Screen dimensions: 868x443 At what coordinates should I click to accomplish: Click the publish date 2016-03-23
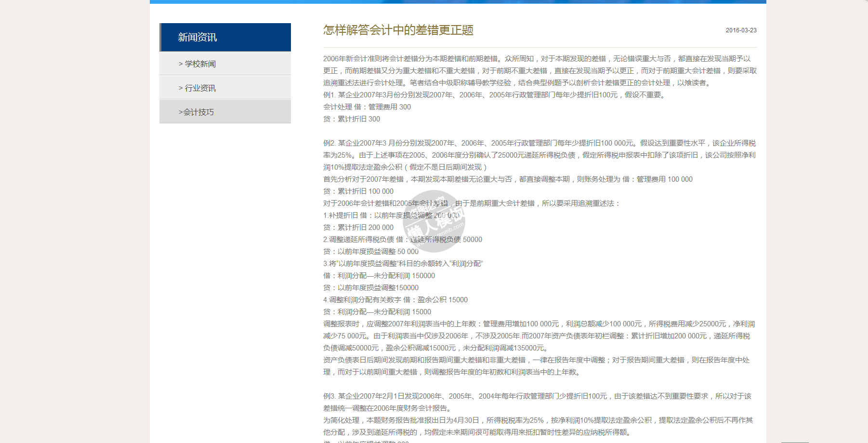[x=741, y=30]
